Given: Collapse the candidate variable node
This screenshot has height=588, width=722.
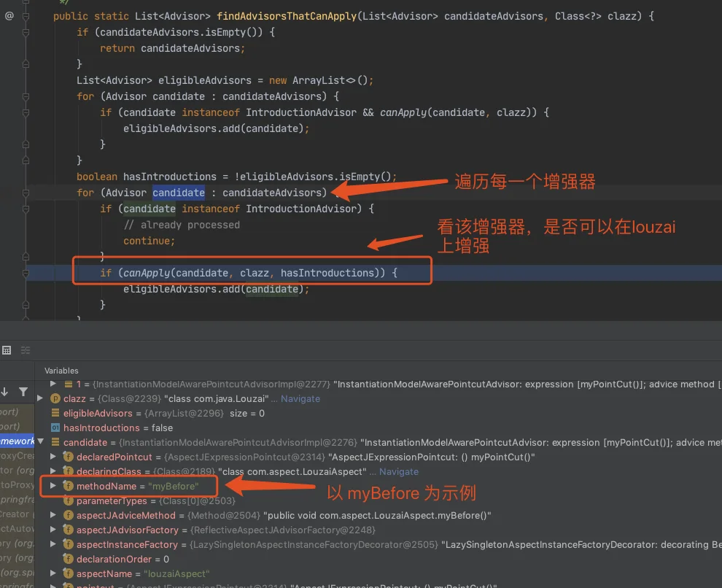Looking at the screenshot, I should click(41, 441).
